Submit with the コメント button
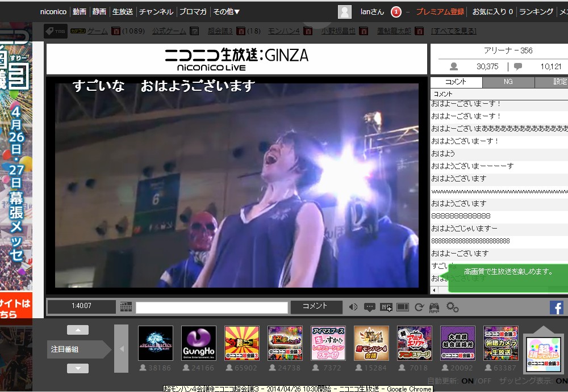Viewport: 568px width, 392px height. coord(316,306)
